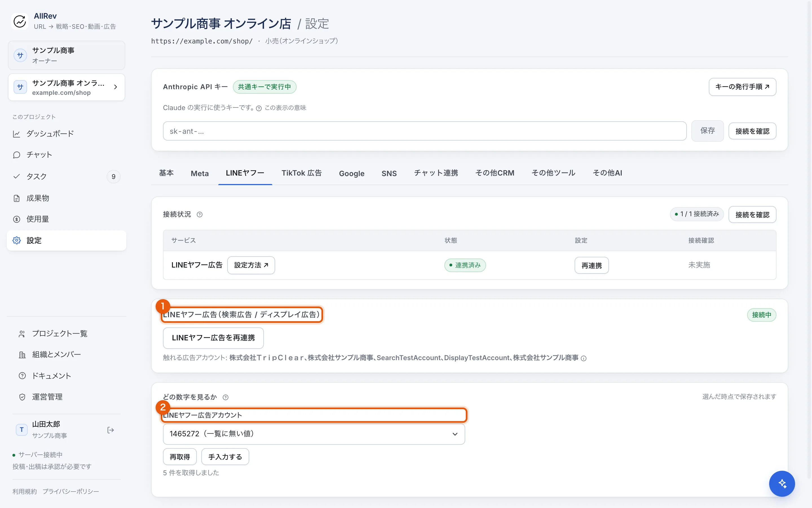
Task: Open Tasks (タスク) in sidebar
Action: click(x=67, y=176)
